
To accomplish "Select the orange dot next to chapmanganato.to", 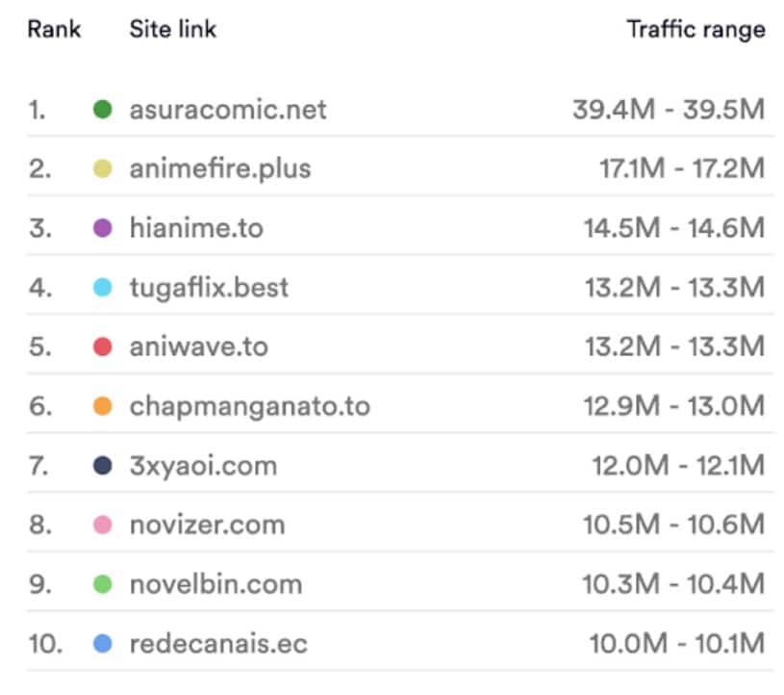I will pos(103,406).
